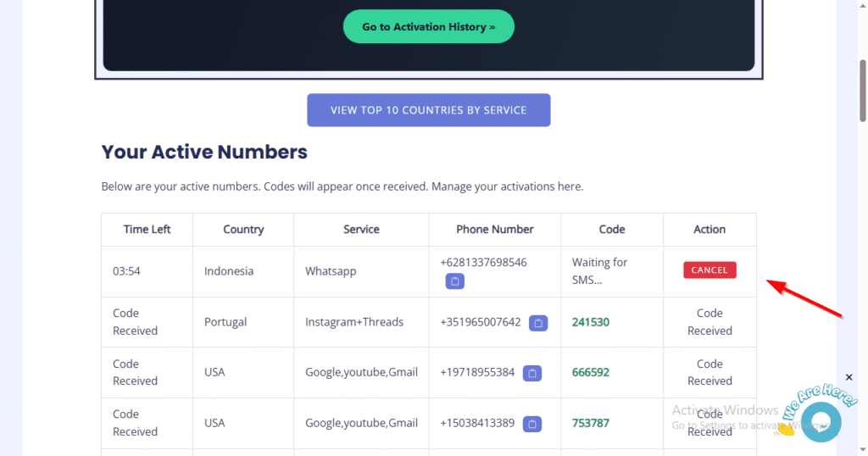
Task: Click the page vertical scrollbar thumb
Action: [x=862, y=92]
